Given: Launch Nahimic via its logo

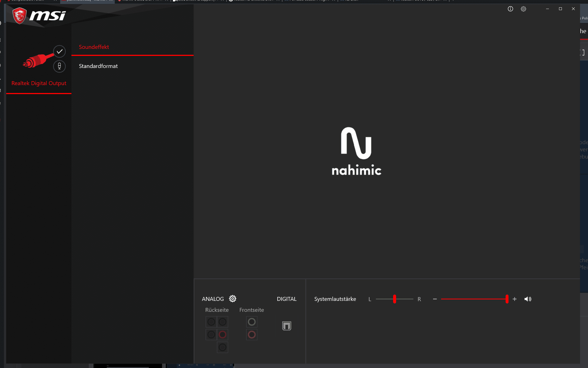Looking at the screenshot, I should tap(357, 151).
